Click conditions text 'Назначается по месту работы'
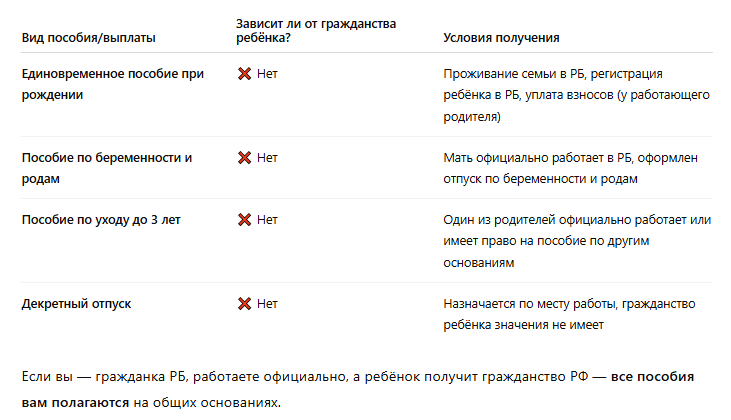This screenshot has width=731, height=420. point(569,314)
